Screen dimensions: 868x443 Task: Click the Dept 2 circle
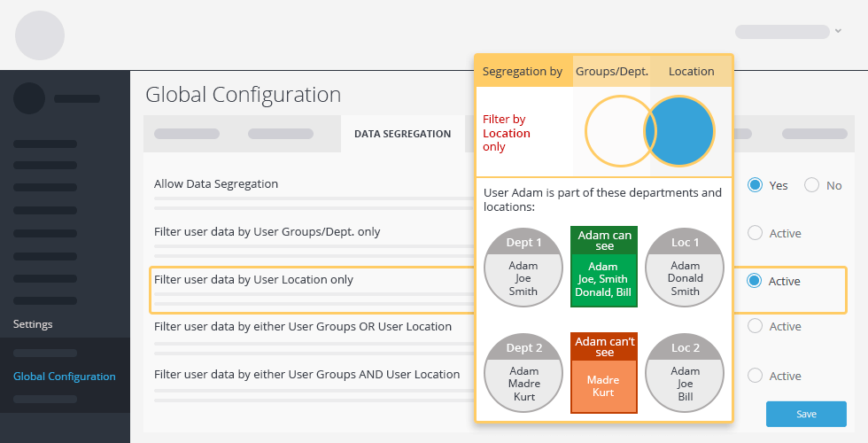click(x=523, y=372)
